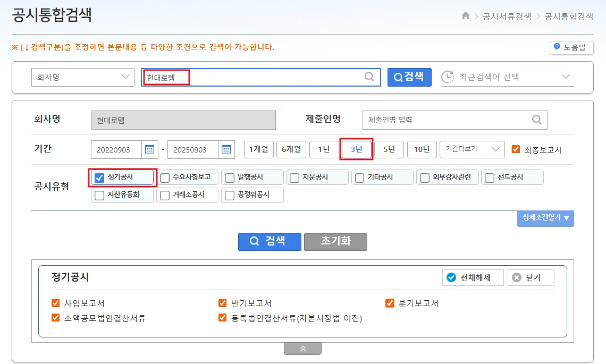606x364 pixels.
Task: Click the home icon in breadcrumb
Action: pos(465,15)
